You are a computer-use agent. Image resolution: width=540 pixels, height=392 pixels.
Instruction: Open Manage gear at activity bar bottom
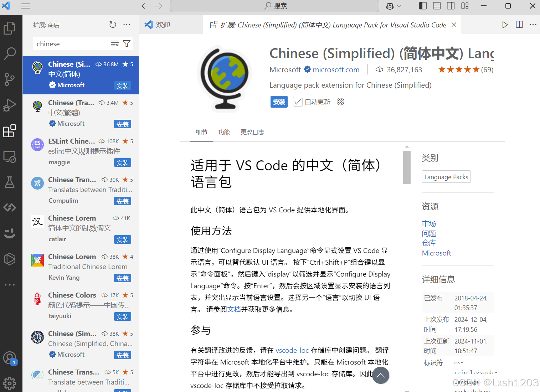[x=10, y=383]
